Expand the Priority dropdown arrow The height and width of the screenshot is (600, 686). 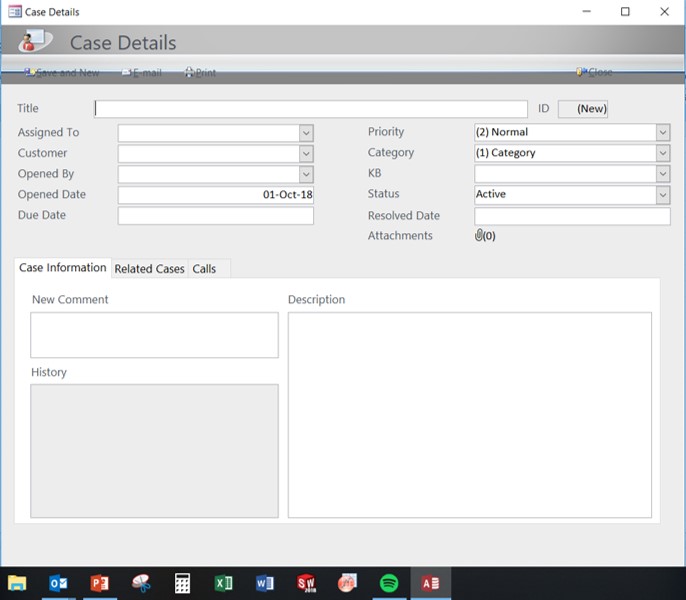point(663,132)
